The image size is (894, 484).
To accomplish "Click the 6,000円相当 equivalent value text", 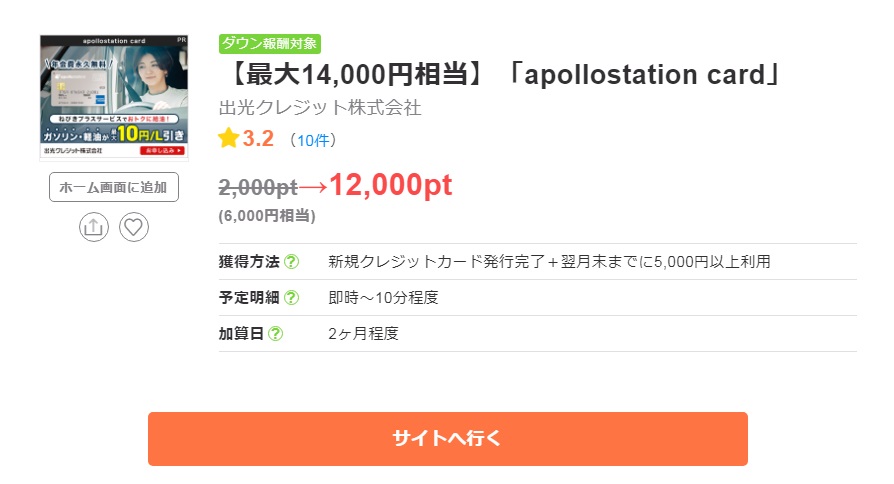I will [x=267, y=216].
